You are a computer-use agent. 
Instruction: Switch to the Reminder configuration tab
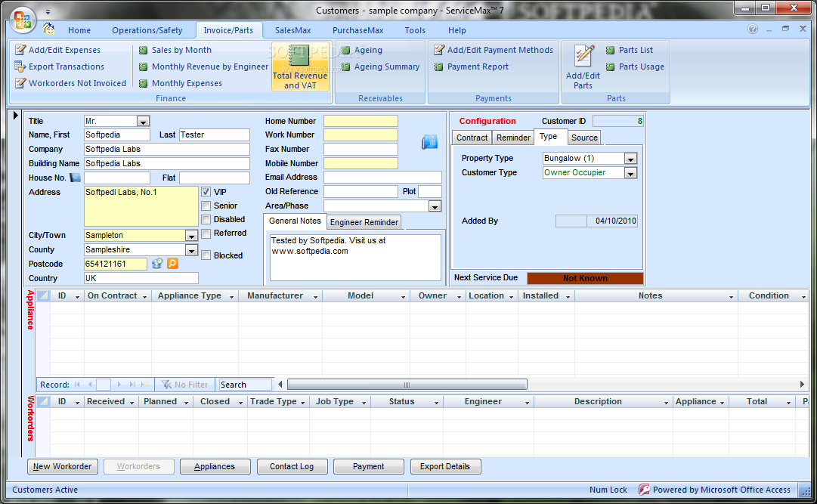pyautogui.click(x=513, y=138)
